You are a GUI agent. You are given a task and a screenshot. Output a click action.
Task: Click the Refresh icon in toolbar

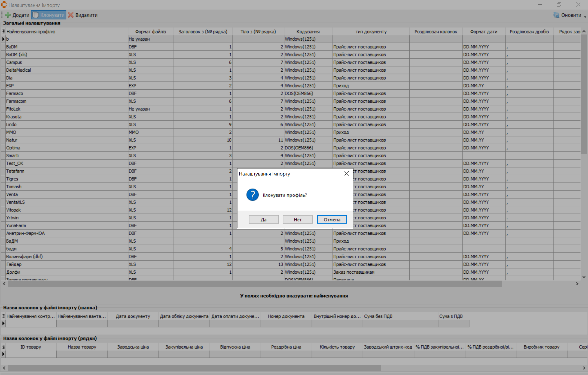point(556,15)
